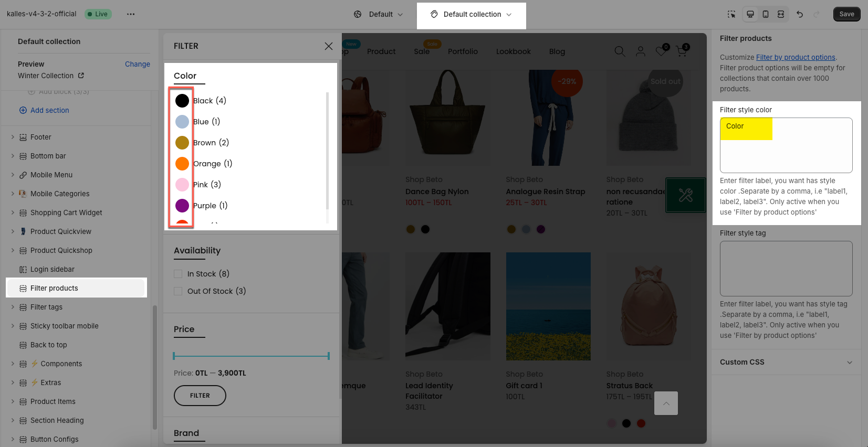The width and height of the screenshot is (868, 447).
Task: Open the three-dot more actions menu
Action: (x=131, y=14)
